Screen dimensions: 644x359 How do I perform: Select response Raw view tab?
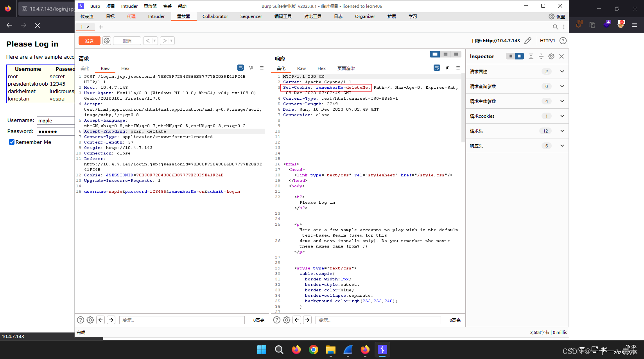click(x=301, y=68)
